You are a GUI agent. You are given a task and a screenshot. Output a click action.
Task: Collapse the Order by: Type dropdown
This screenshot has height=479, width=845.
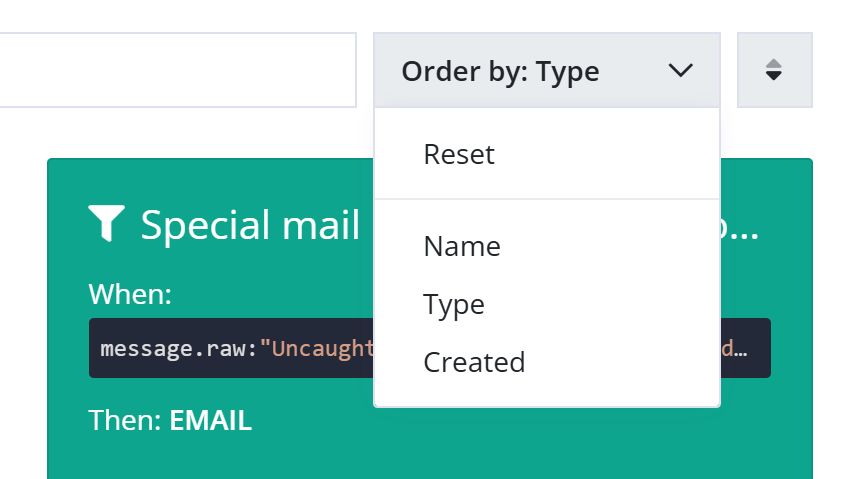(x=547, y=70)
